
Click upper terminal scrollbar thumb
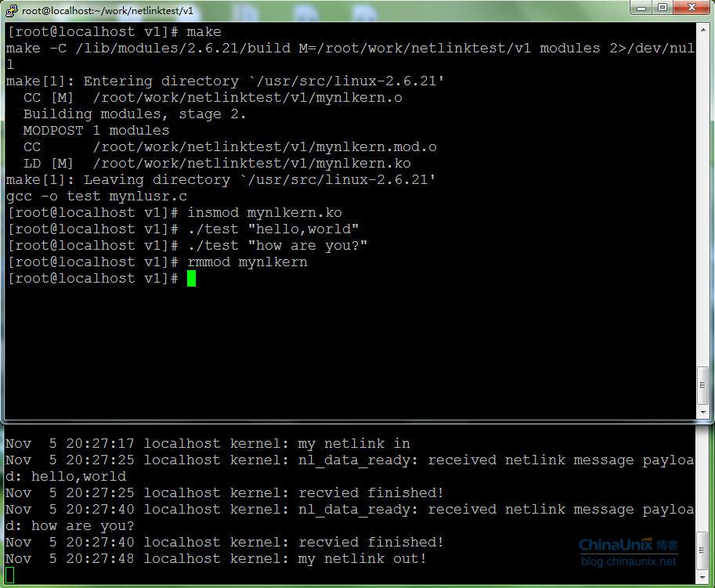[703, 385]
